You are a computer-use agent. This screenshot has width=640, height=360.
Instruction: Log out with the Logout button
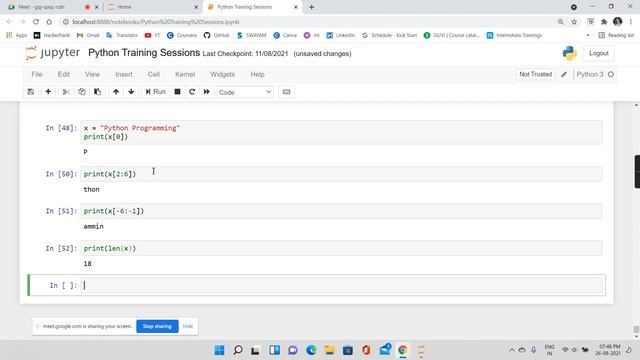pyautogui.click(x=598, y=53)
